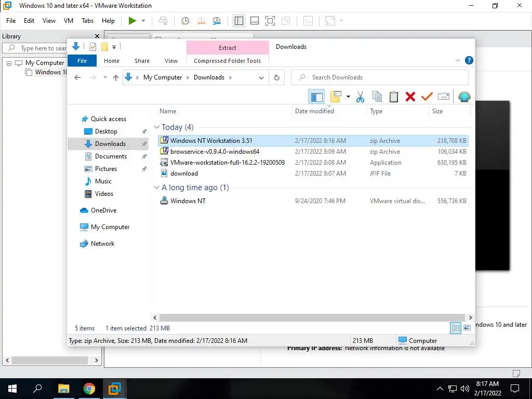
Task: Click the red X Delete icon
Action: click(410, 97)
